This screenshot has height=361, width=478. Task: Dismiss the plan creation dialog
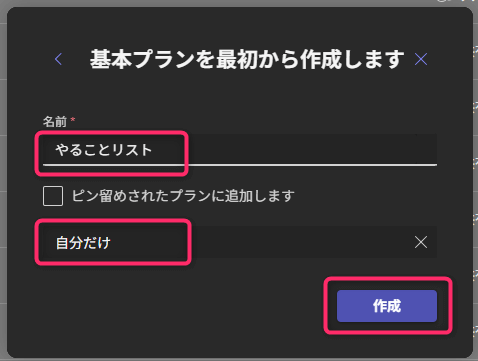[x=421, y=59]
